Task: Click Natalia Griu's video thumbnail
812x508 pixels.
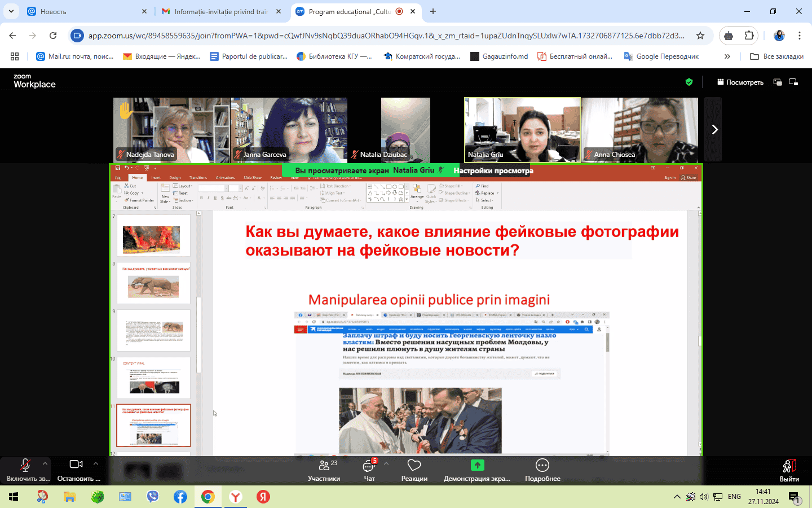Action: tap(522, 130)
